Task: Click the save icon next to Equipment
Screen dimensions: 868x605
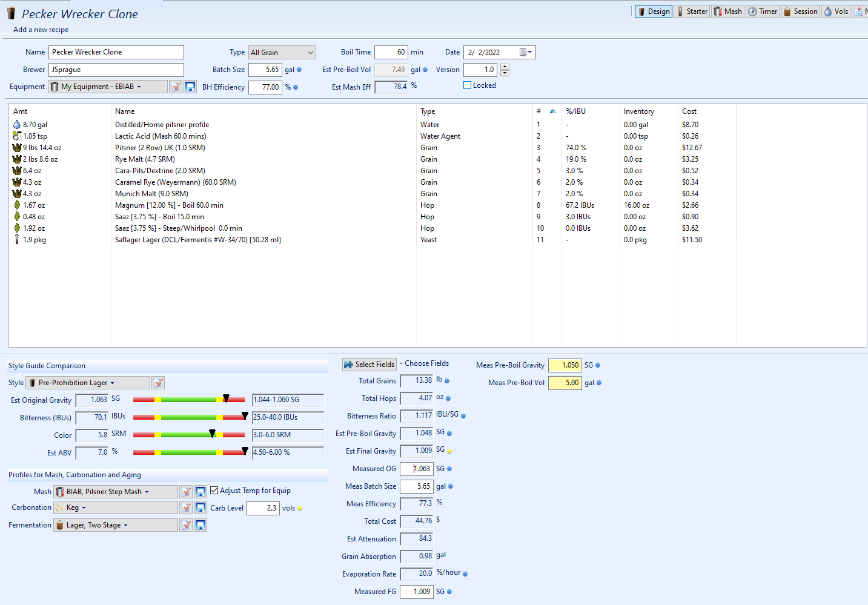Action: coord(190,87)
